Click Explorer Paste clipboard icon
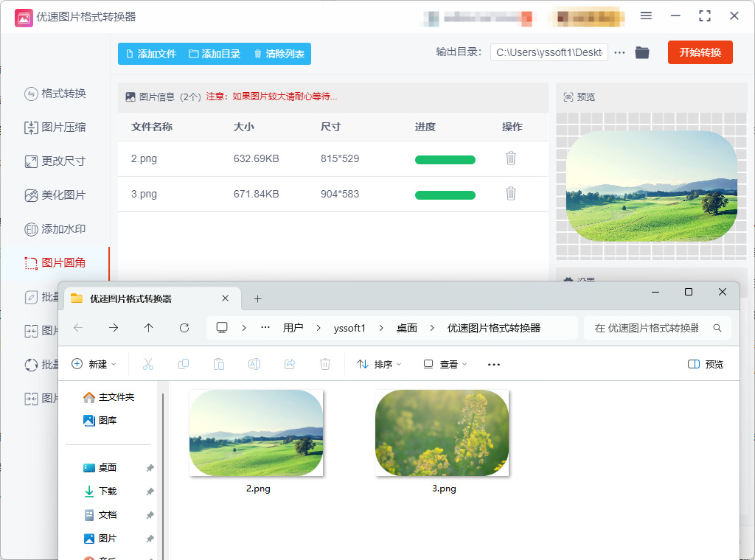755x560 pixels. [218, 364]
